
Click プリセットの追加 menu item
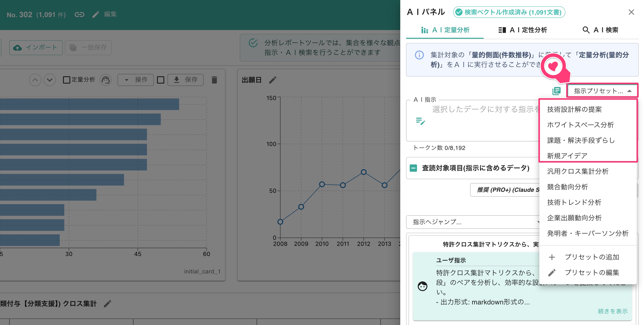click(588, 257)
